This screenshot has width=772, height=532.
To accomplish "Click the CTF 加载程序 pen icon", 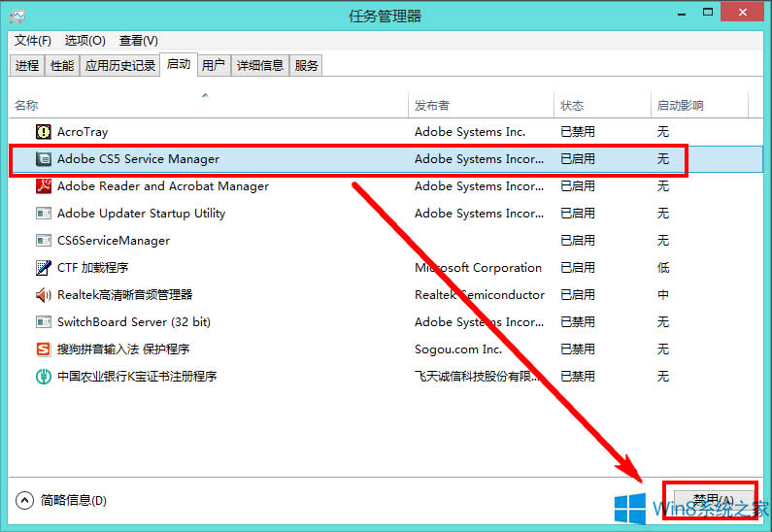I will point(44,268).
